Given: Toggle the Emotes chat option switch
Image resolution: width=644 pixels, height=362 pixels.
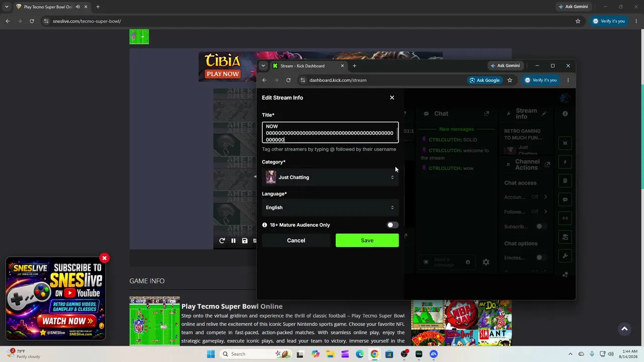Looking at the screenshot, I should point(541,257).
